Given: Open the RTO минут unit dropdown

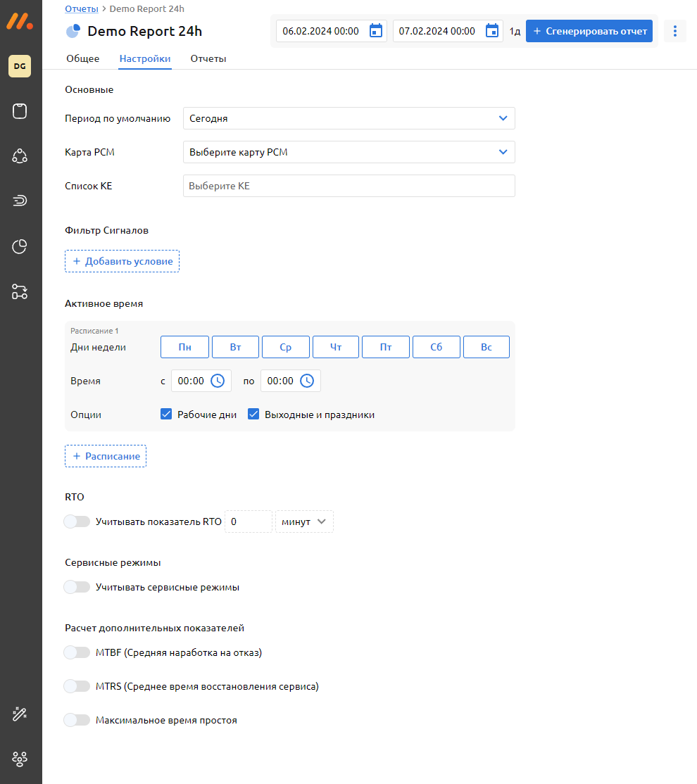Looking at the screenshot, I should point(304,521).
